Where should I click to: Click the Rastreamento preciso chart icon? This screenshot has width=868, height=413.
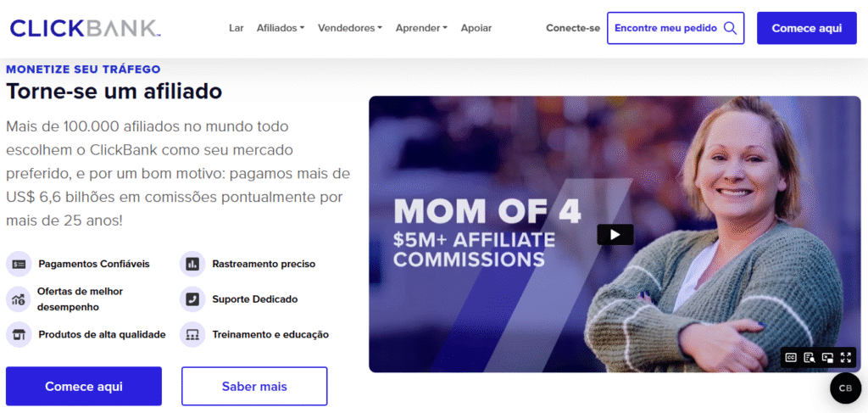(192, 264)
